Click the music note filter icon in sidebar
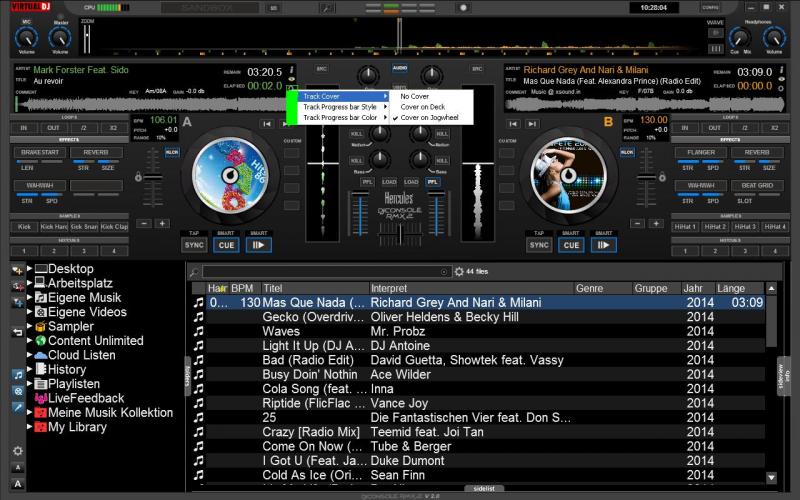Image resolution: width=800 pixels, height=500 pixels. [x=18, y=374]
